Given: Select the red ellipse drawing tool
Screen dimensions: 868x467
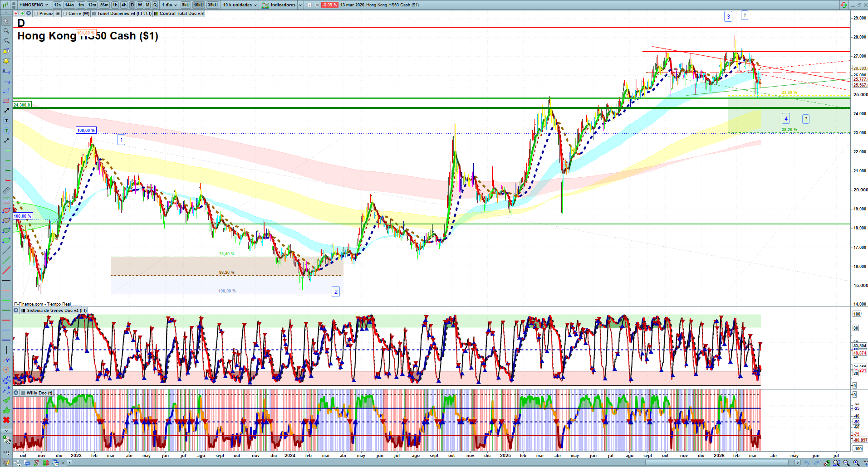Looking at the screenshot, I should pos(6,210).
